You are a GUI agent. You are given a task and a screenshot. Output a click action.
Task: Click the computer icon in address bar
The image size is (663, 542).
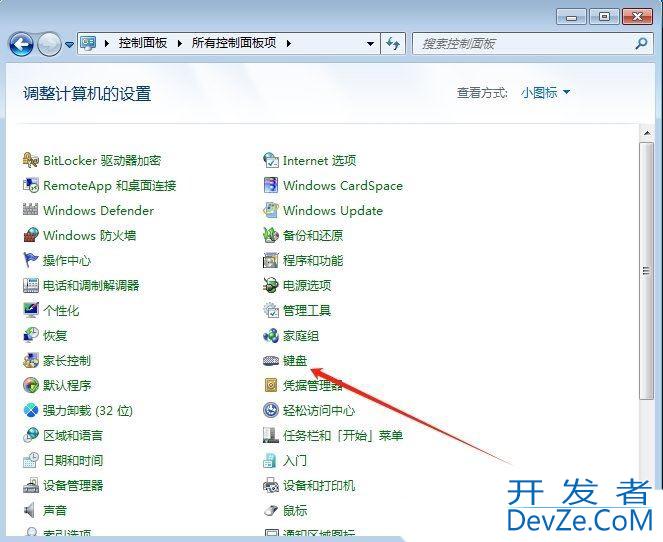click(x=88, y=43)
